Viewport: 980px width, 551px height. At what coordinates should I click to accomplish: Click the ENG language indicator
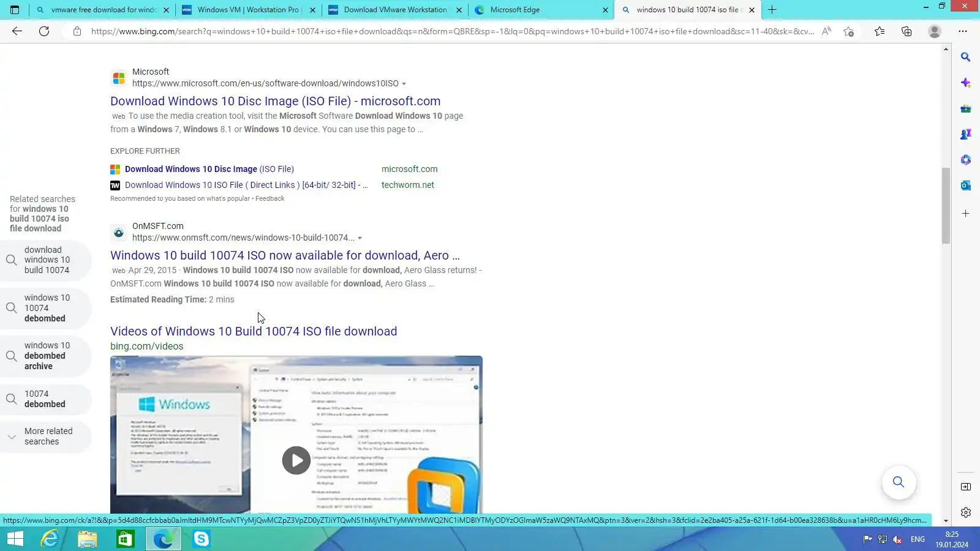point(918,539)
